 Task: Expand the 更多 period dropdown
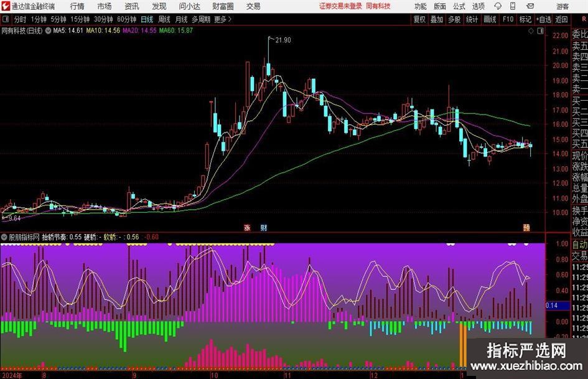[223, 19]
